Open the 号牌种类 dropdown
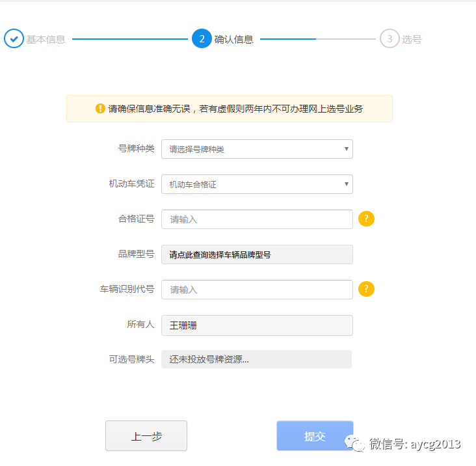The width and height of the screenshot is (476, 466). pyautogui.click(x=257, y=149)
